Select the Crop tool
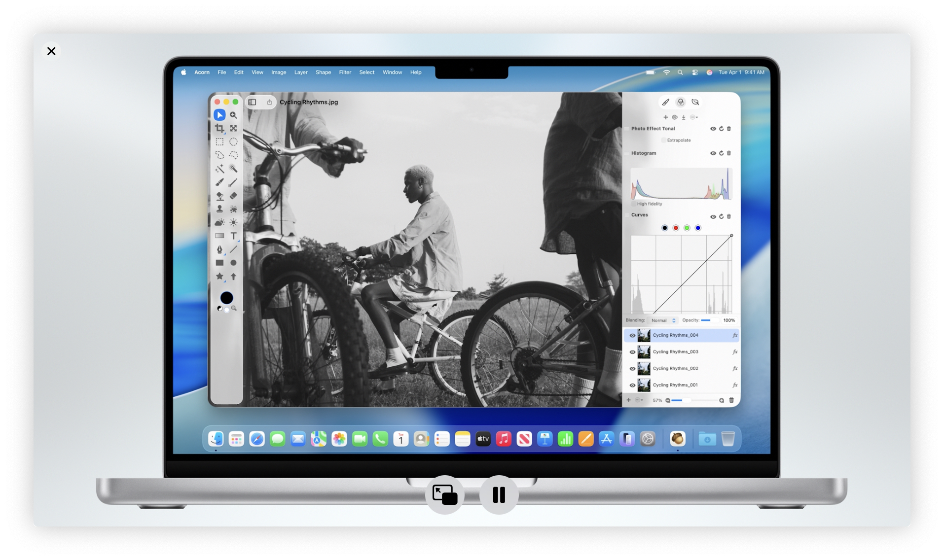The width and height of the screenshot is (944, 560). click(219, 129)
